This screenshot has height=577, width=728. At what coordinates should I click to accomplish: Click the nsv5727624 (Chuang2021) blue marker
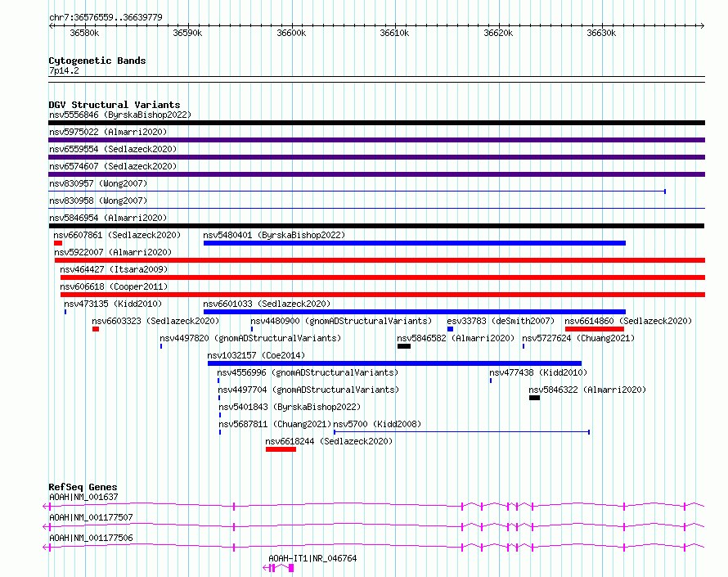click(524, 346)
